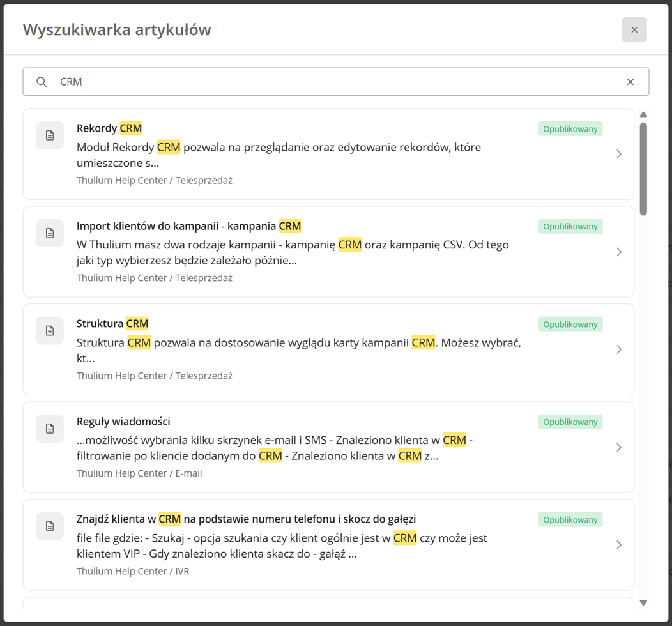
Task: Open article Znajdź klienta w CRM na podstawie numeru
Action: 247,519
